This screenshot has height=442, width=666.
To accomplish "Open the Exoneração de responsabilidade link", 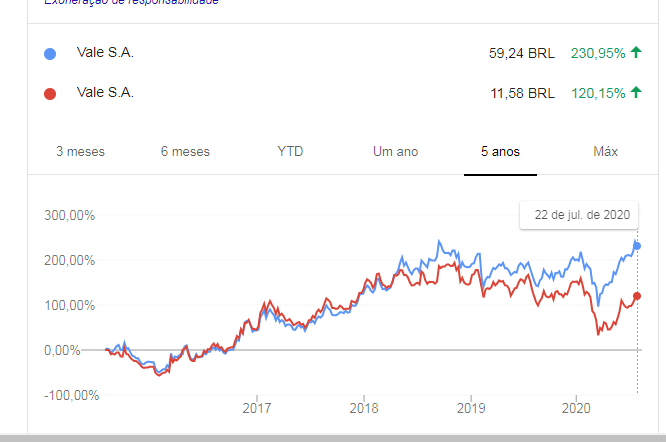I will click(x=131, y=2).
